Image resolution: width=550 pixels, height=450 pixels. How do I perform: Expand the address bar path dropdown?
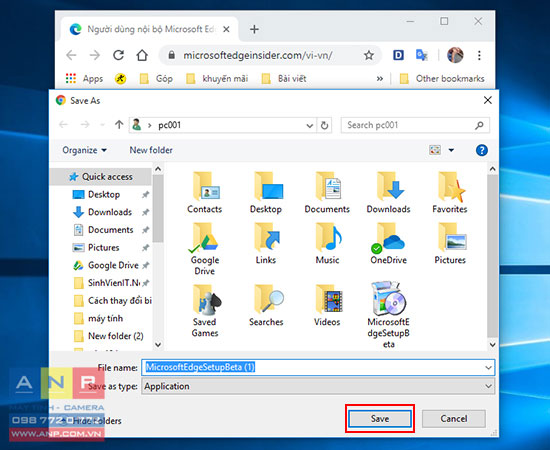click(x=310, y=125)
